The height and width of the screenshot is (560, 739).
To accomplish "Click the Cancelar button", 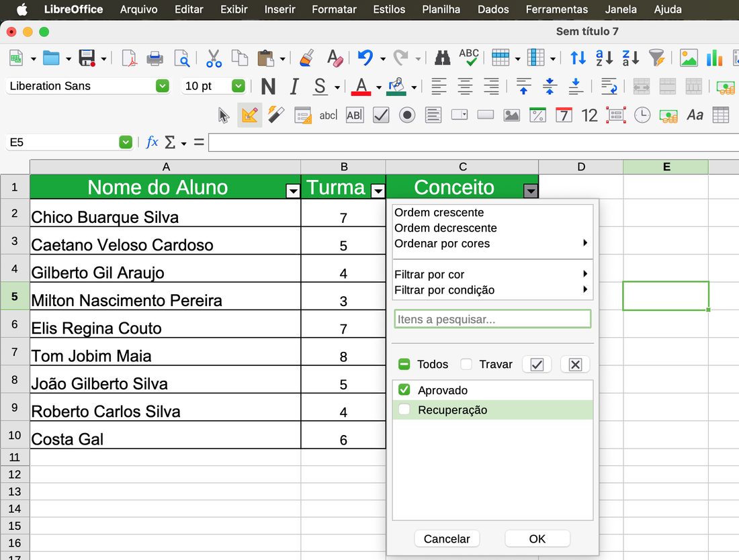I will [x=447, y=539].
